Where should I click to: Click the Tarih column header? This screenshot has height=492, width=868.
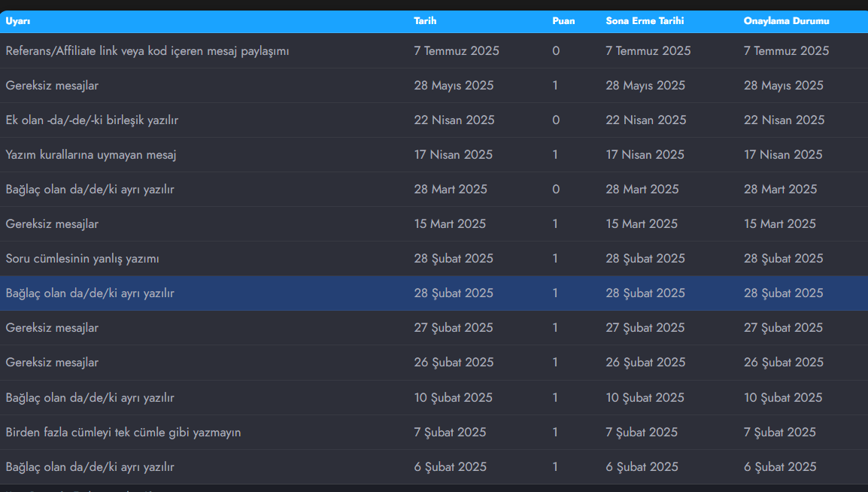pyautogui.click(x=425, y=21)
